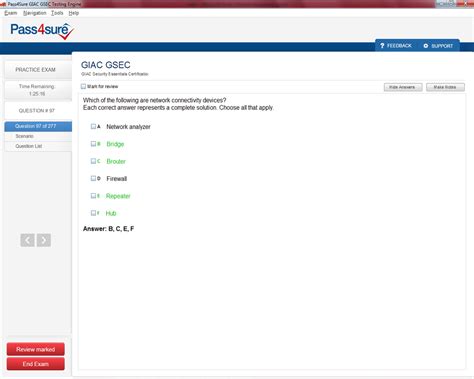474x379 pixels.
Task: Click the question text about connectivity devices
Action: (154, 100)
